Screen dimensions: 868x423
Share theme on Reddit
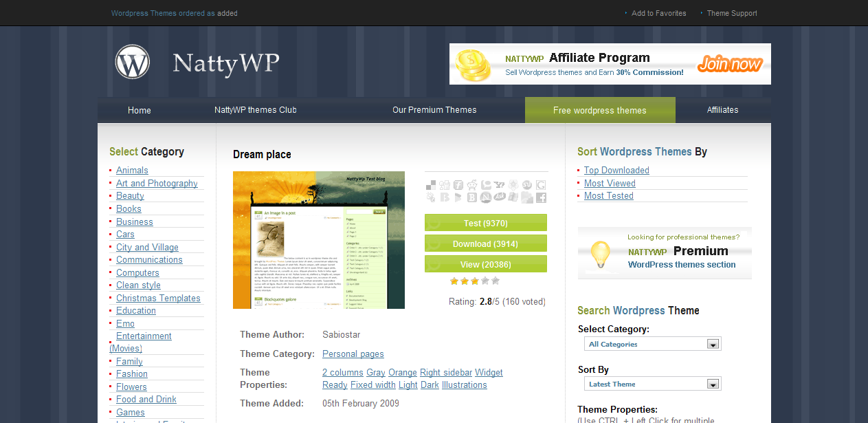[x=472, y=185]
